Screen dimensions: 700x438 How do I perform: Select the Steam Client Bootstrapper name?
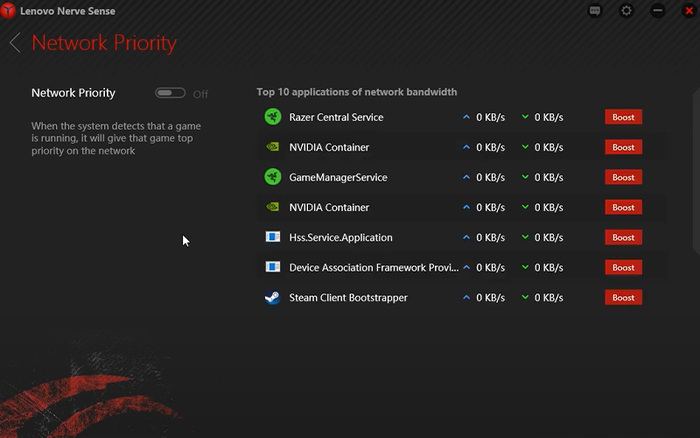pos(348,297)
